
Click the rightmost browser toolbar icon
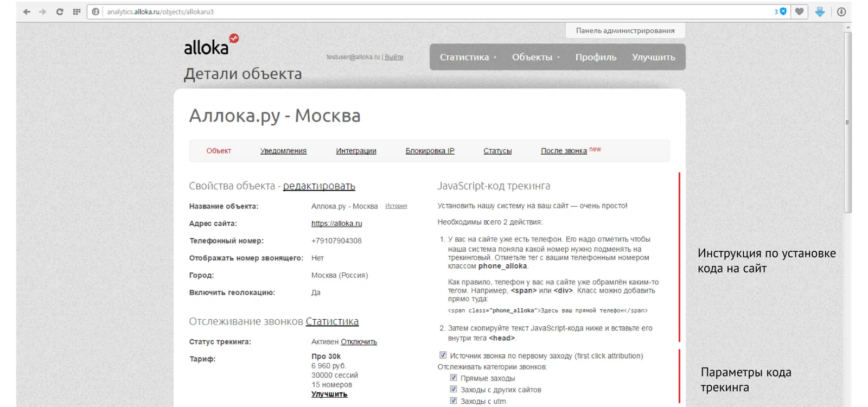pyautogui.click(x=841, y=12)
